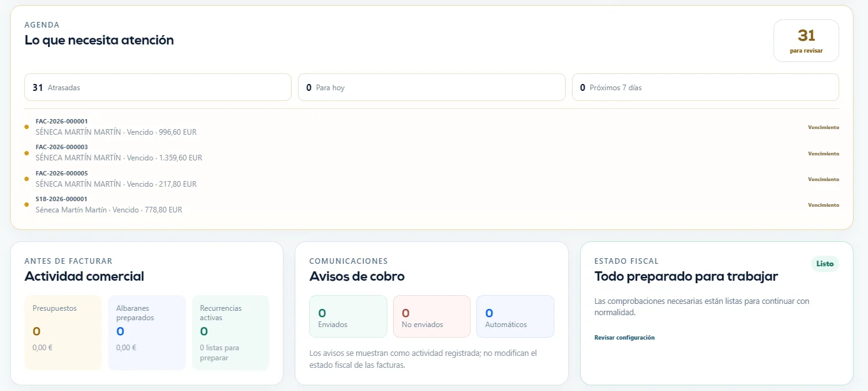Click the text starting 'Las comprobaciones necesarias'

[x=702, y=306]
